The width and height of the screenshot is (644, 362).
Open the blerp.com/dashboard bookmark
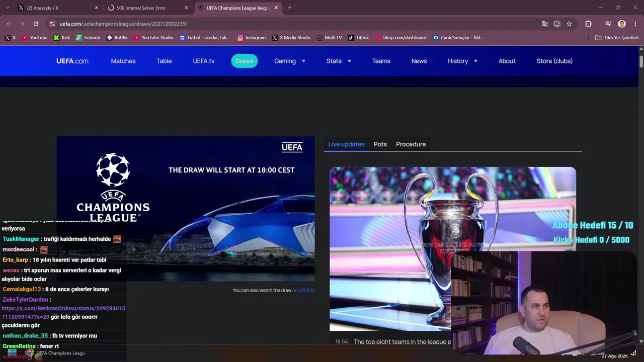[401, 38]
